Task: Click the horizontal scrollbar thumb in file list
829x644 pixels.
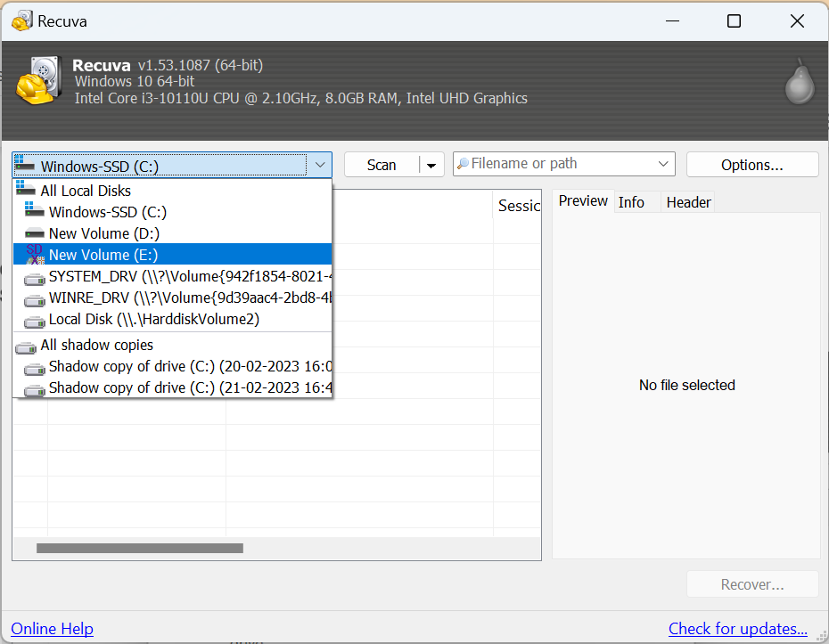Action: (x=140, y=549)
